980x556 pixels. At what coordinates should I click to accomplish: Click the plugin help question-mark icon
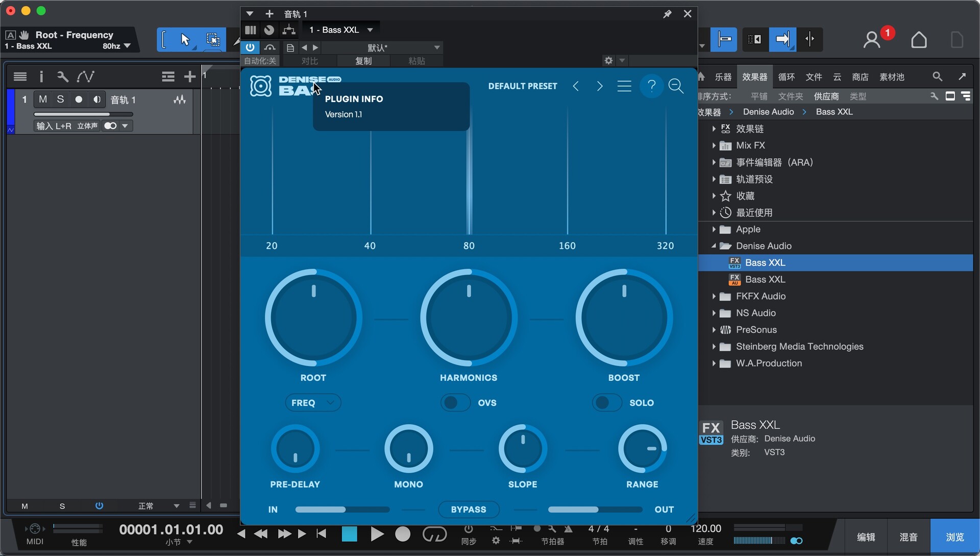pyautogui.click(x=651, y=86)
